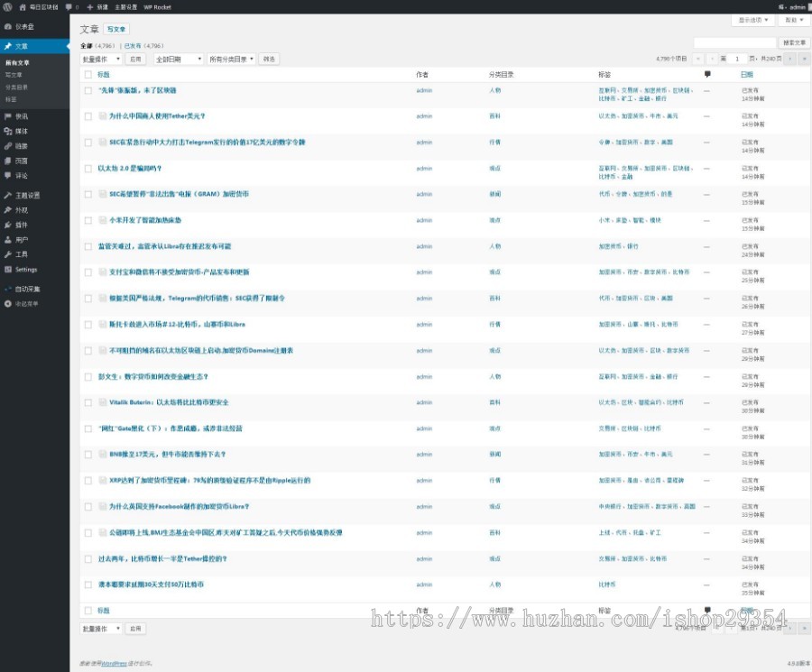Sort by comments bubble icon in table header
The image size is (812, 672).
tap(707, 75)
